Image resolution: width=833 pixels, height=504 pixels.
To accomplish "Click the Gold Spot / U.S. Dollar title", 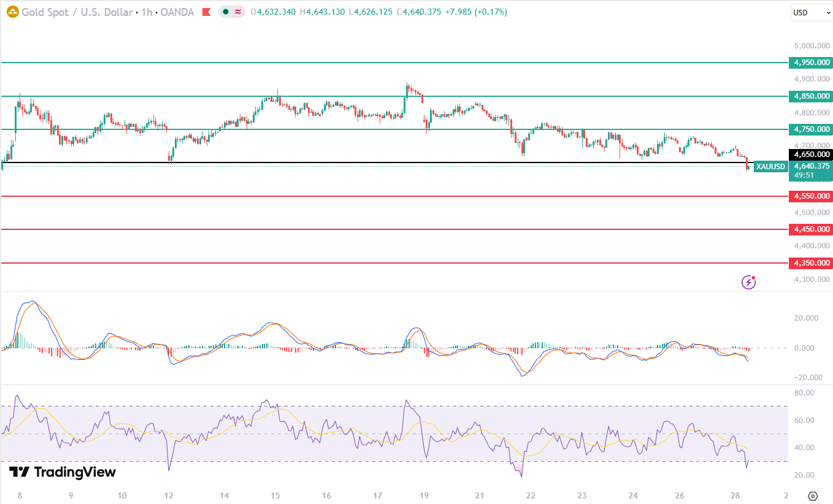I will point(77,12).
